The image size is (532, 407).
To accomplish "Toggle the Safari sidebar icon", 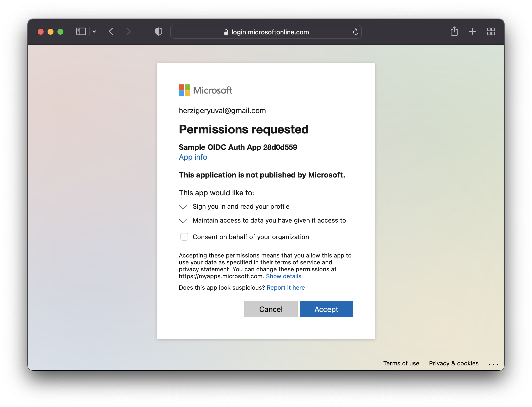I will (x=81, y=32).
